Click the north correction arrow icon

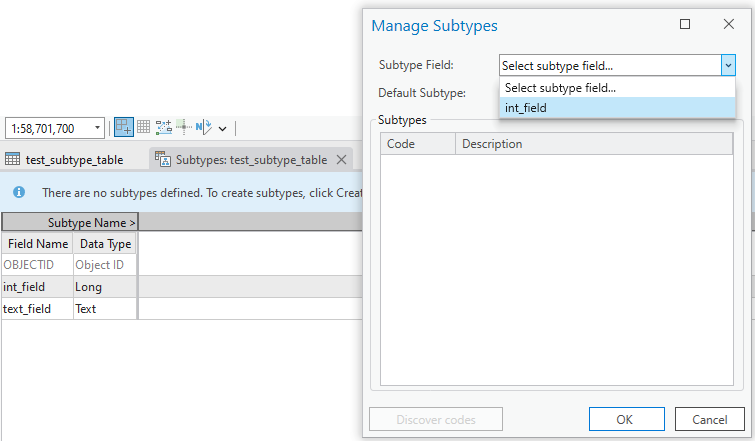(x=203, y=127)
